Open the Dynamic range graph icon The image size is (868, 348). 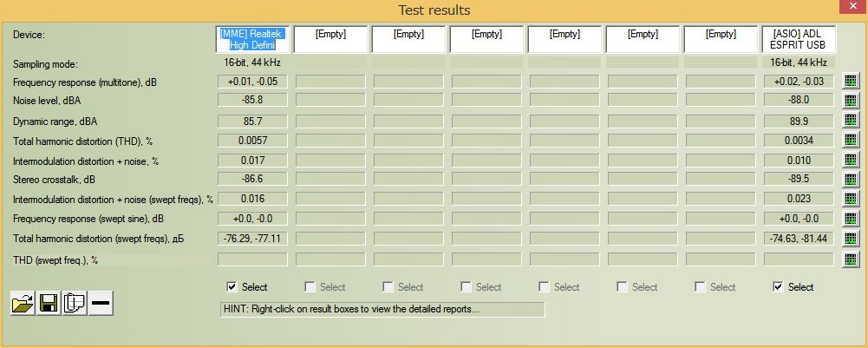click(851, 121)
